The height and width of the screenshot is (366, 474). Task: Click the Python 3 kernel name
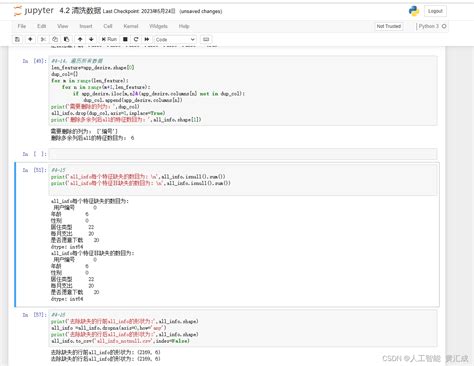point(429,26)
